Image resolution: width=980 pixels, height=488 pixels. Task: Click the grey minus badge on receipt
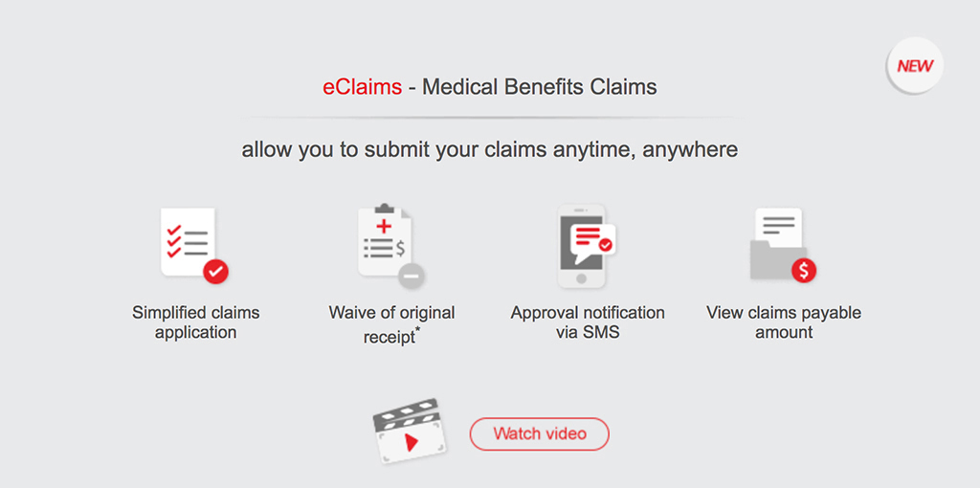(x=412, y=276)
